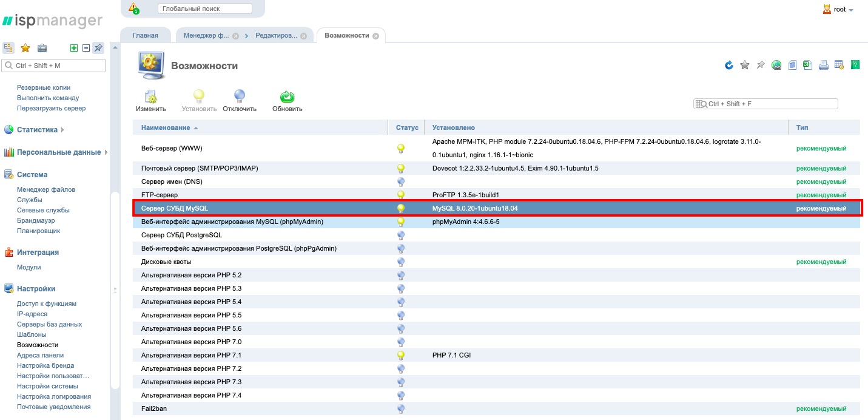Image resolution: width=868 pixels, height=420 pixels.
Task: Collapse the Настройки sidebar section
Action: pyautogui.click(x=36, y=289)
